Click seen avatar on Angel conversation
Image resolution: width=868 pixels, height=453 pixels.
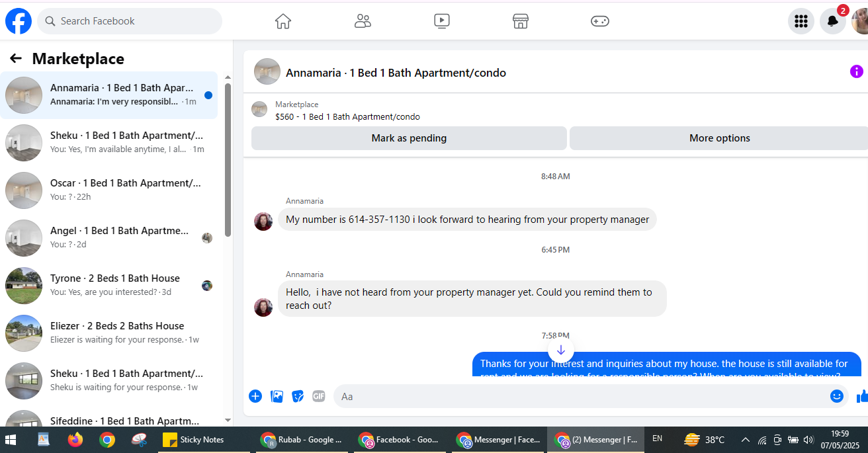pyautogui.click(x=207, y=238)
